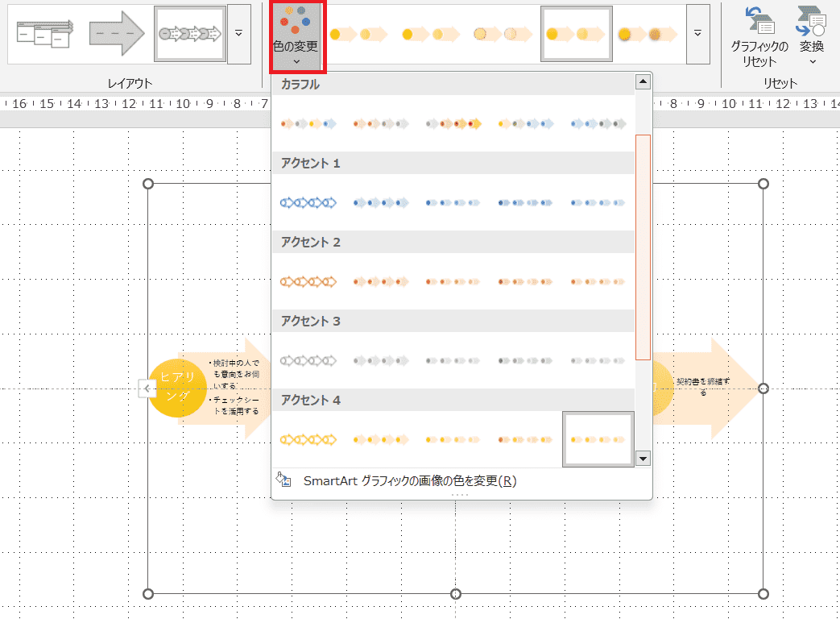Image resolution: width=840 pixels, height=619 pixels.
Task: Choose the highlighted last option under アクセント 4
Action: click(598, 439)
